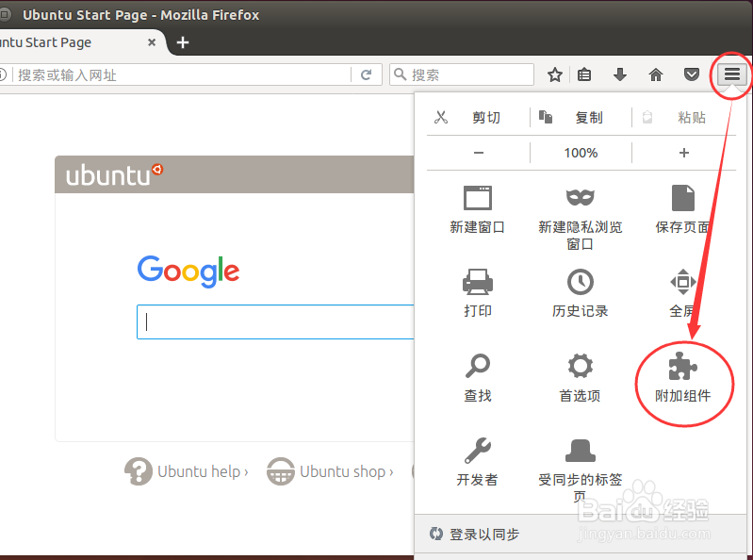Zoom out with the minus button
Viewport: 753px width, 560px height.
click(479, 153)
